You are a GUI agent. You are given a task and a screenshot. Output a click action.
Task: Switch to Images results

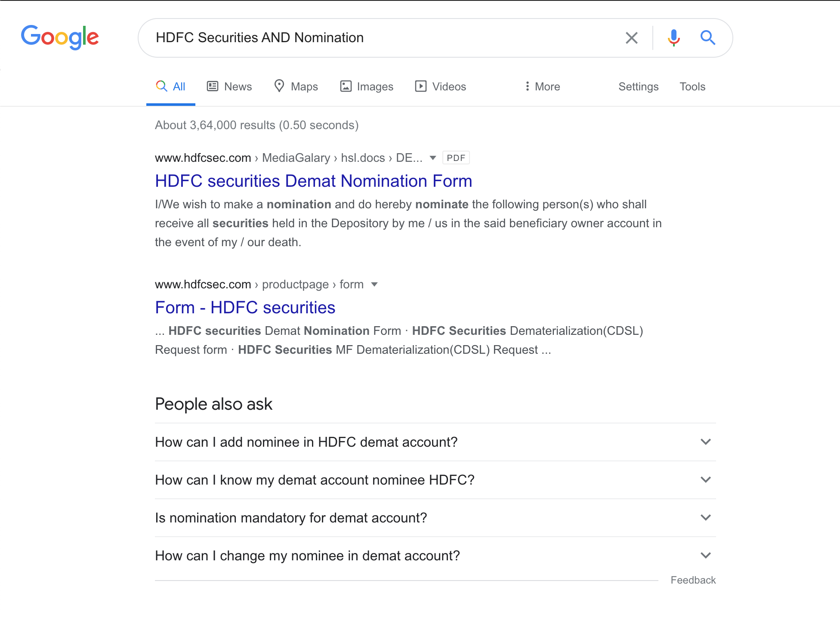(x=367, y=87)
